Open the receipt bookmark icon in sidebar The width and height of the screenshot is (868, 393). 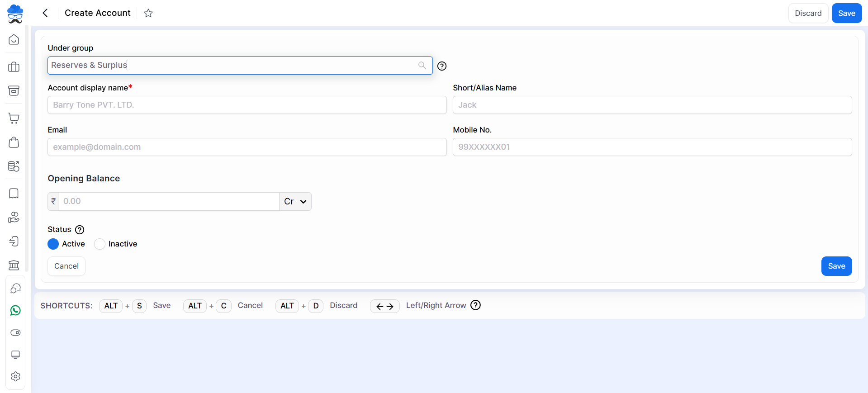14,194
